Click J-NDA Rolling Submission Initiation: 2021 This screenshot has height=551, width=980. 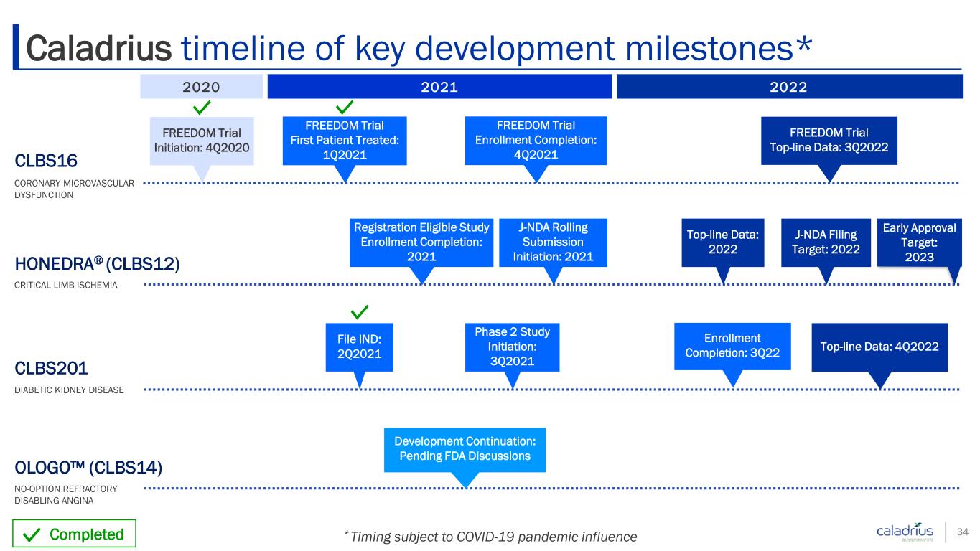[x=553, y=242]
